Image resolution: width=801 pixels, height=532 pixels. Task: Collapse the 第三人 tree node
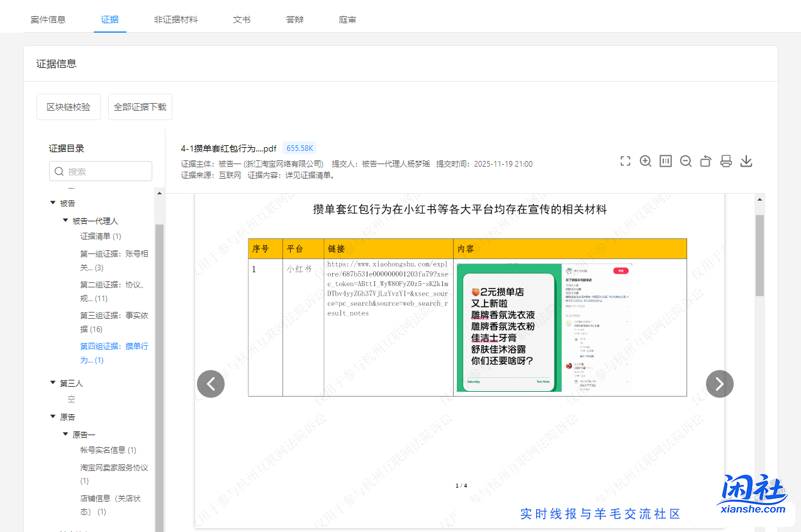[53, 382]
